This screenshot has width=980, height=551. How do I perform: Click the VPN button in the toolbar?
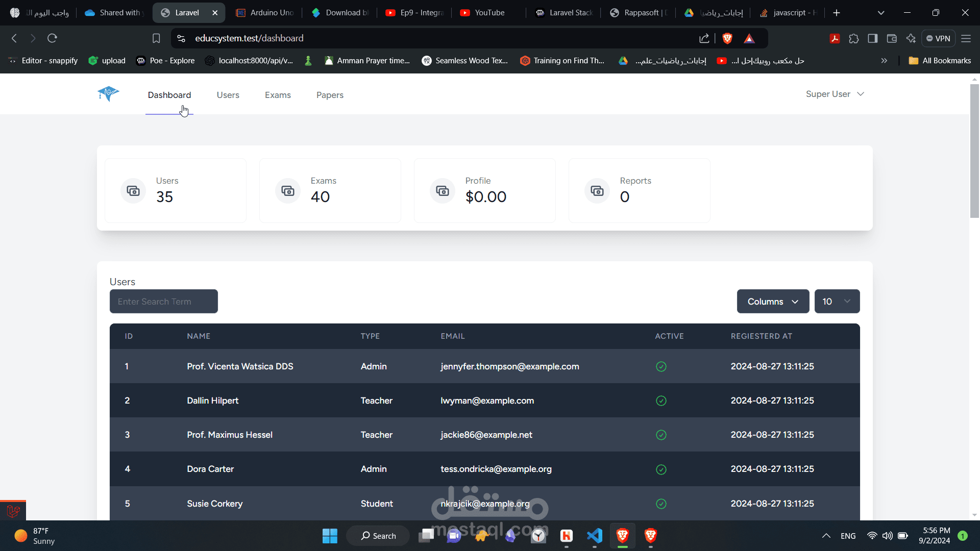point(938,38)
